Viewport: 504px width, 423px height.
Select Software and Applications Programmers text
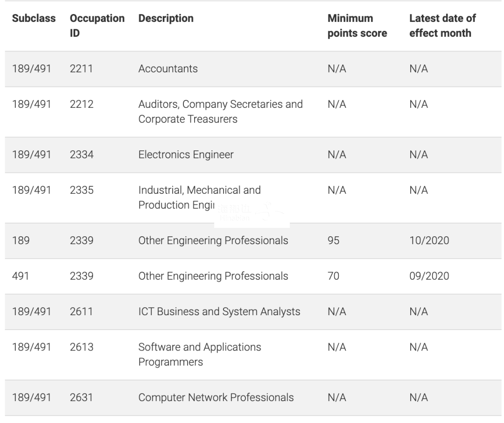coord(199,354)
